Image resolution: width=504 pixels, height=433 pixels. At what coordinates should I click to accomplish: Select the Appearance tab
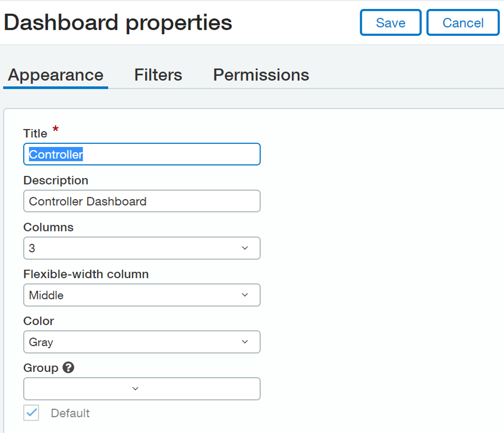(x=55, y=75)
